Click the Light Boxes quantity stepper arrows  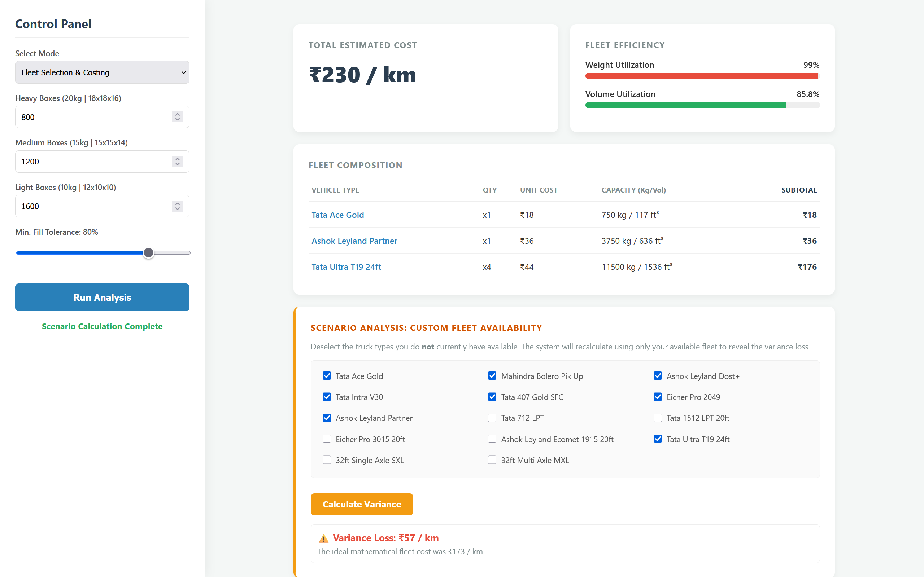(x=178, y=206)
